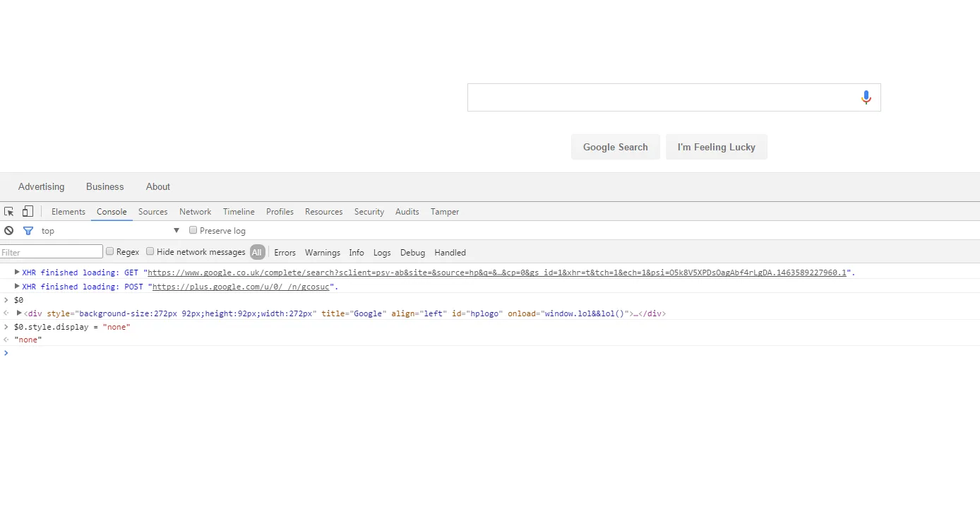Filter console by Handled level

[450, 252]
